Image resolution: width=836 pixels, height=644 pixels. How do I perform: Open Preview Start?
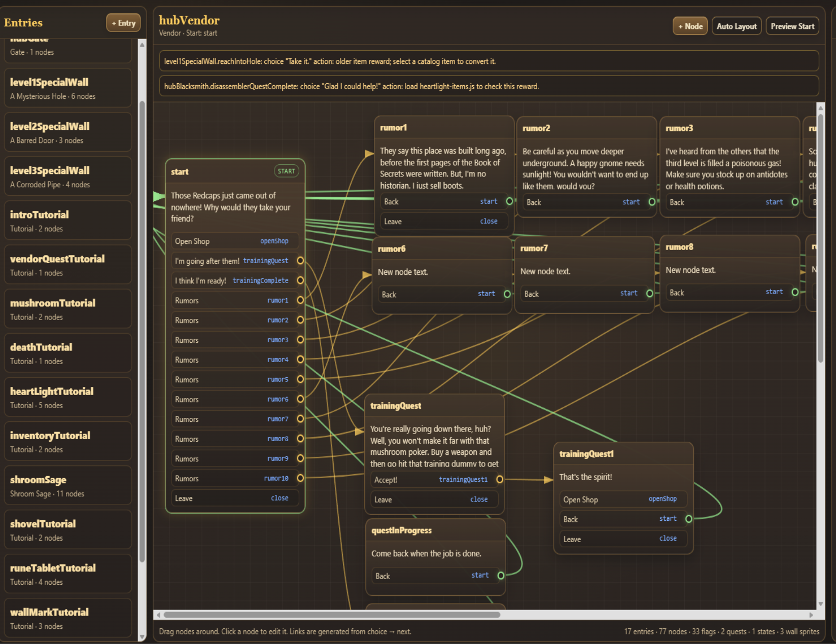(x=792, y=26)
